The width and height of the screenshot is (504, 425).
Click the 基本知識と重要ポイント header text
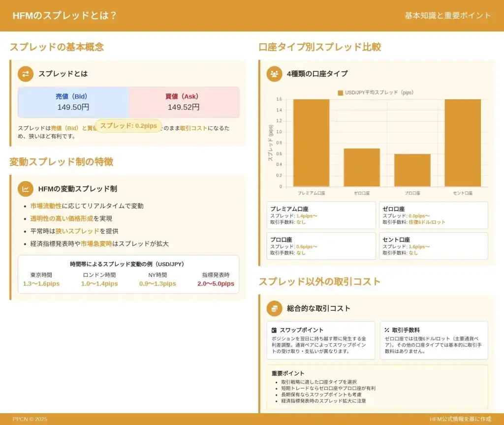[448, 16]
